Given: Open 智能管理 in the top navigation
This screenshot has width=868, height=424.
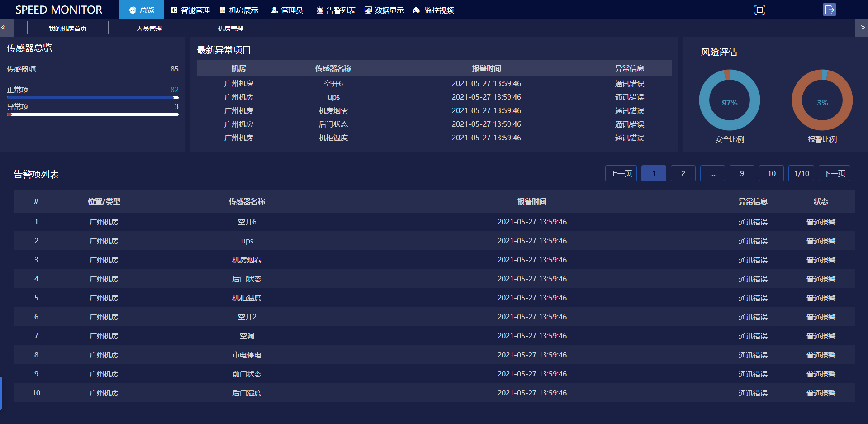Looking at the screenshot, I should coord(190,10).
